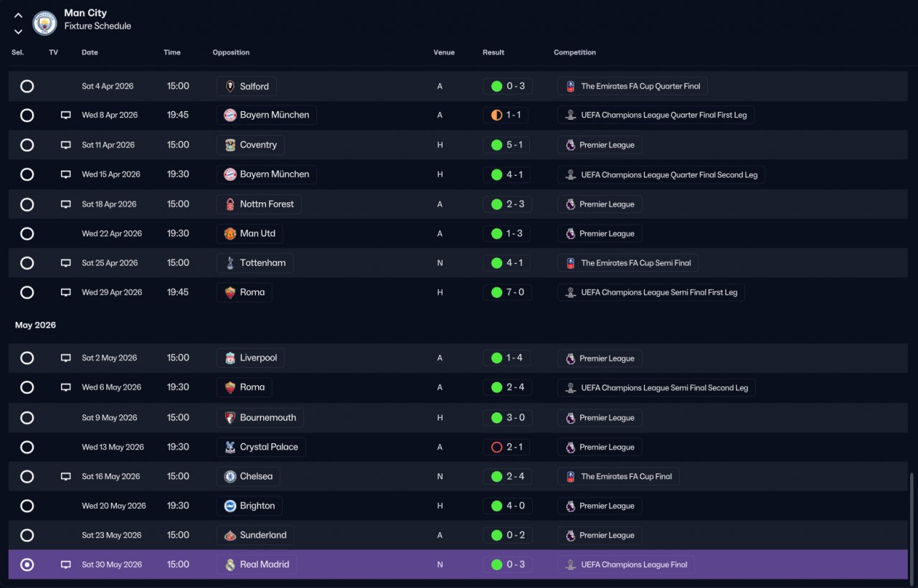Select the radio button for the Crystal Palace fixture
The height and width of the screenshot is (588, 918).
(x=27, y=447)
